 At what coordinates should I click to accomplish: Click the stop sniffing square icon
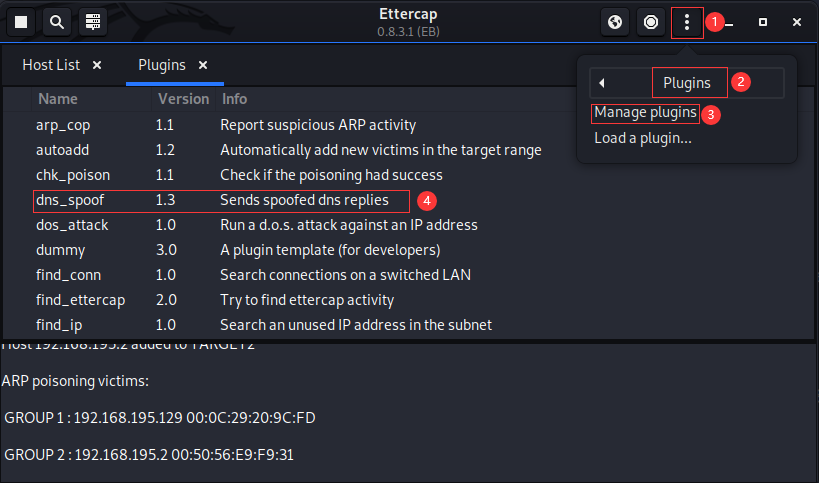(x=21, y=21)
